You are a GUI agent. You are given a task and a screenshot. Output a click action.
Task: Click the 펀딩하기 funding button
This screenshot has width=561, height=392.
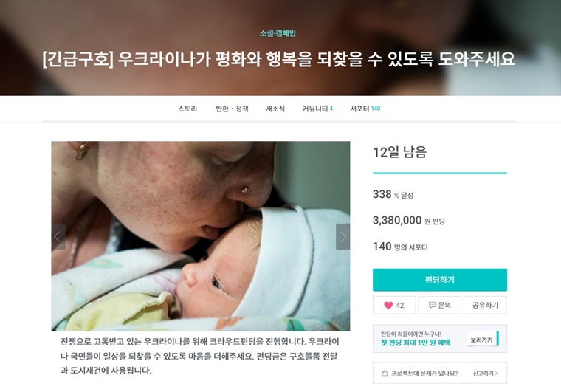coord(440,280)
